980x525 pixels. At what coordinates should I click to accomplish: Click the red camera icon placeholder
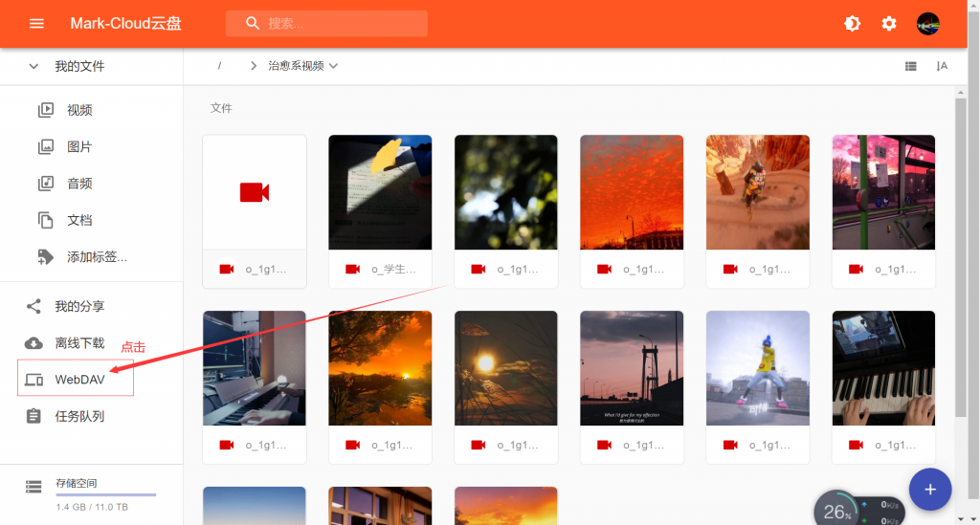pos(255,192)
